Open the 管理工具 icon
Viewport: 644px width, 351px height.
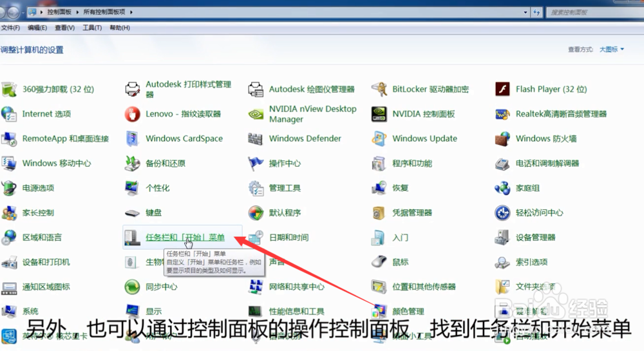coord(256,188)
